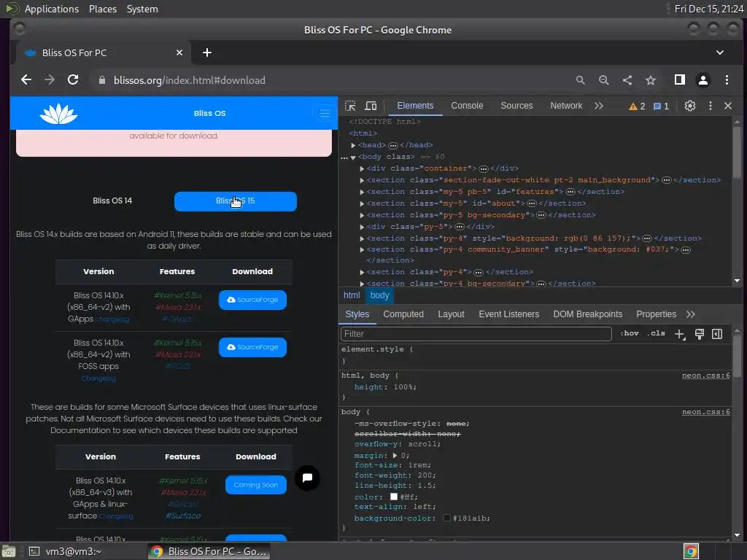Reload the Bliss OS page
Screen dimensions: 747x560
(x=73, y=80)
